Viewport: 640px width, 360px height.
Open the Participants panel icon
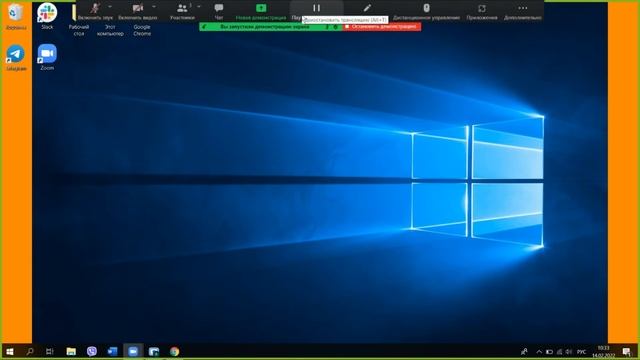point(182,8)
